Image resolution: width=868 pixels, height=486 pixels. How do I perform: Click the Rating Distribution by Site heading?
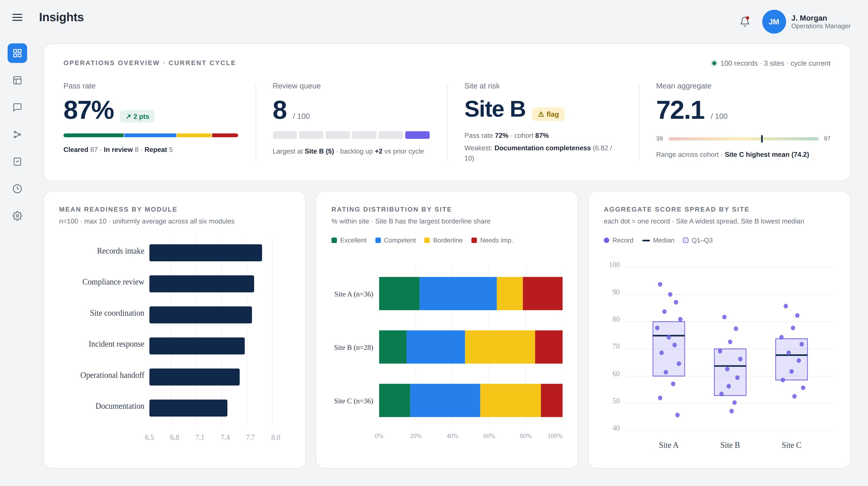tap(391, 209)
